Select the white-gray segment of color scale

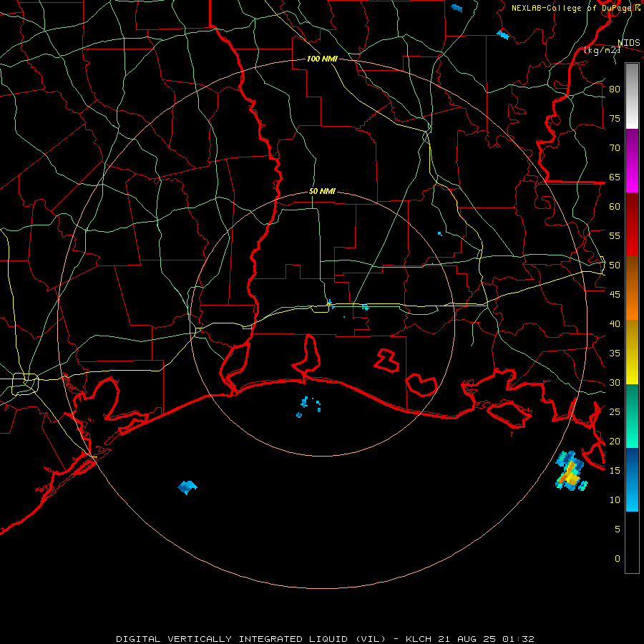coord(632,96)
